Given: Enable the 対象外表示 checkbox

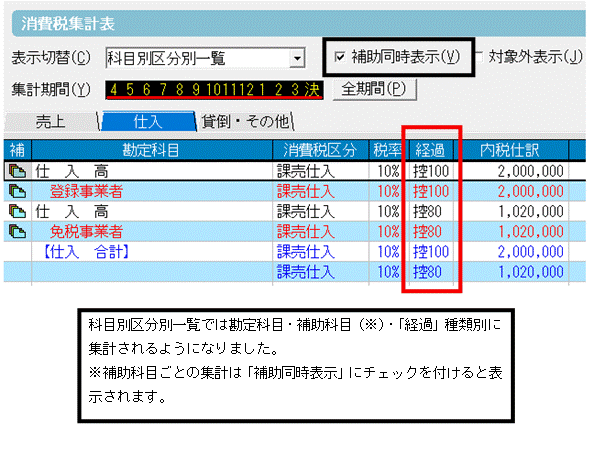Looking at the screenshot, I should (479, 57).
